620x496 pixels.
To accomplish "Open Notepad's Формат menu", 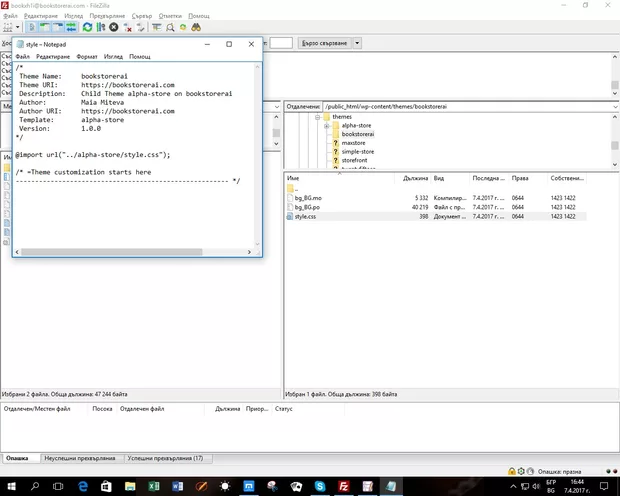I will pyautogui.click(x=87, y=57).
